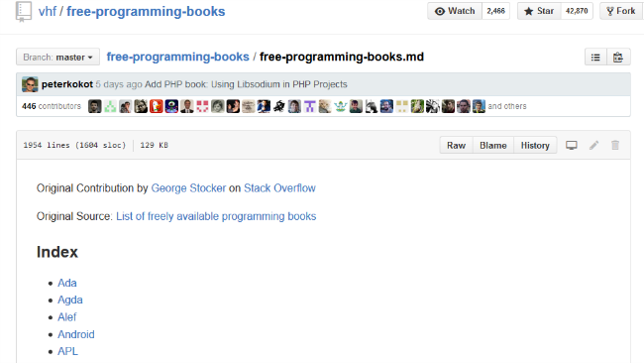This screenshot has height=363, width=644.
Task: Fork the repository
Action: [621, 11]
